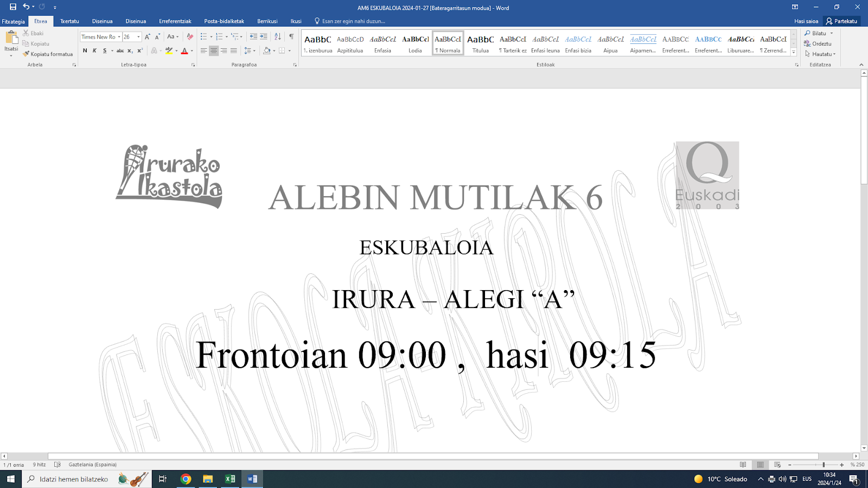Decrease the font size
The image size is (868, 488).
tap(157, 37)
